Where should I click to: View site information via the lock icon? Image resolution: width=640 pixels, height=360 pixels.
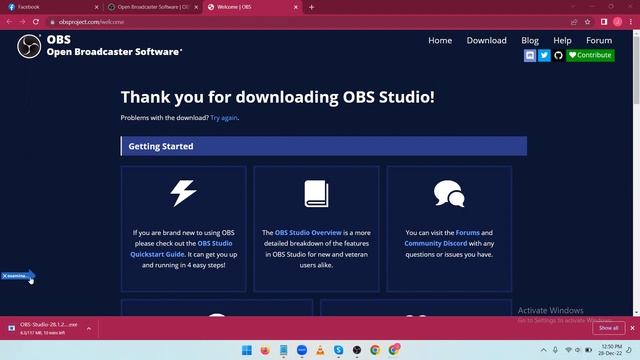tap(52, 22)
